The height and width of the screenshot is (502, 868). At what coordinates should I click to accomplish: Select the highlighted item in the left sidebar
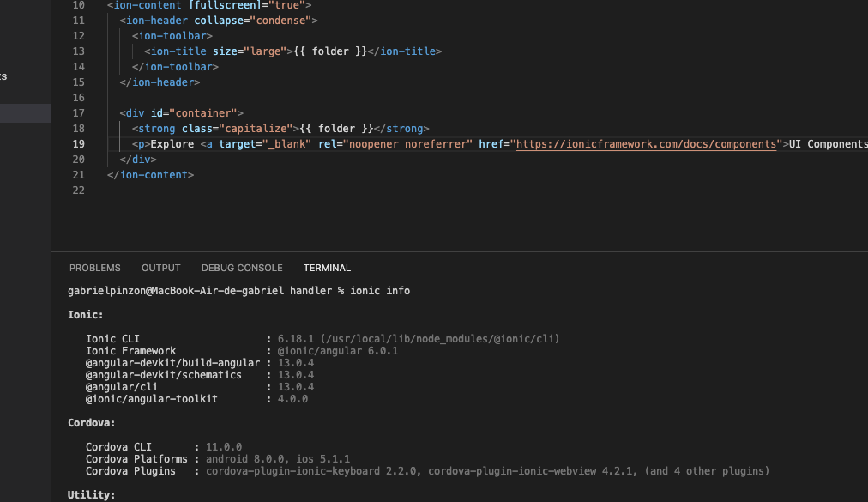(x=25, y=112)
